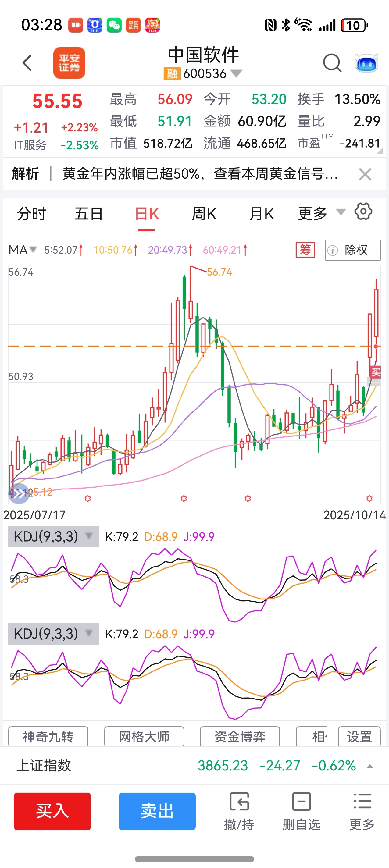Open the MA indicator dropdown

click(x=22, y=250)
